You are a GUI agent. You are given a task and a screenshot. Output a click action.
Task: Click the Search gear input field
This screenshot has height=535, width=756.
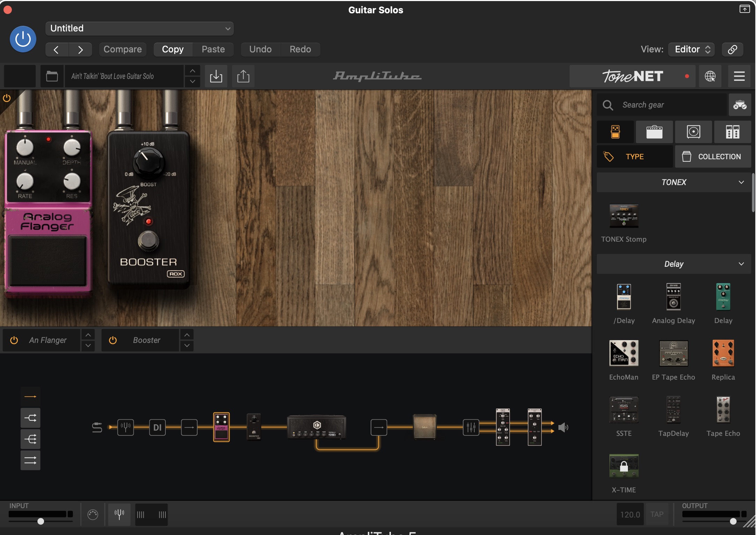coord(661,105)
